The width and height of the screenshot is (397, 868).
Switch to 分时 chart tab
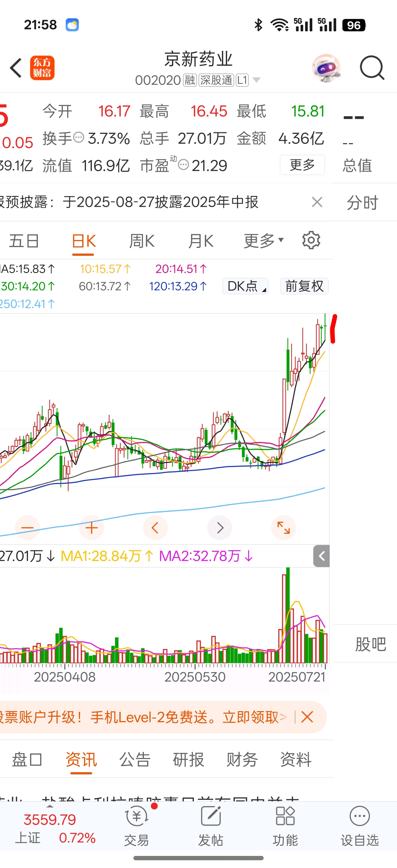[x=363, y=202]
